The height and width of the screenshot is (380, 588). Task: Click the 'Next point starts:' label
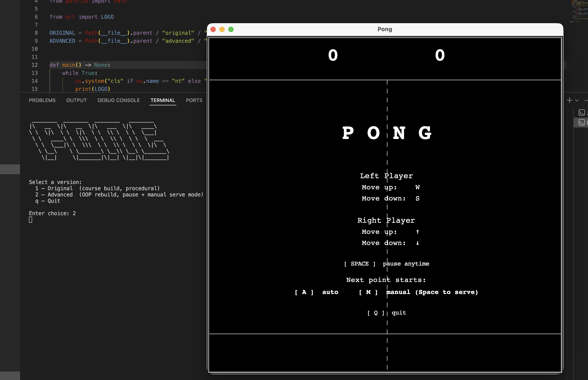386,280
